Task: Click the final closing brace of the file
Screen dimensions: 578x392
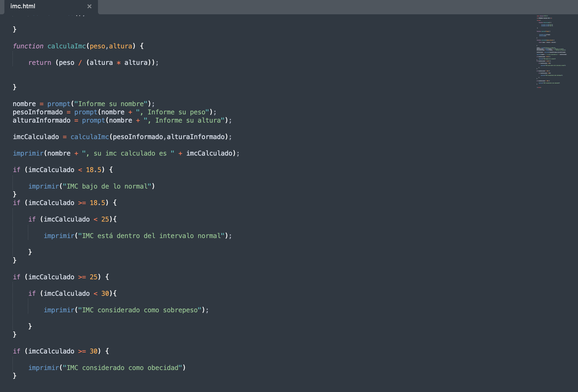Action: tap(15, 376)
